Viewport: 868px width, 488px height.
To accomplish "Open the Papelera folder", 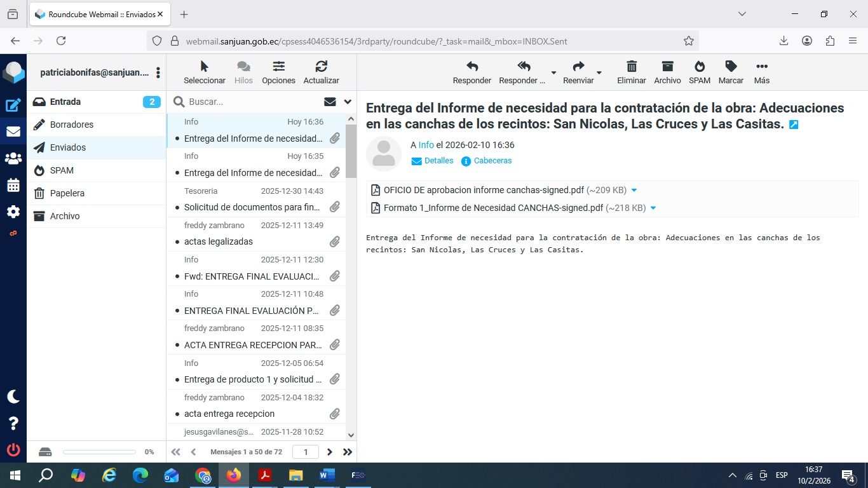I will coord(67,193).
